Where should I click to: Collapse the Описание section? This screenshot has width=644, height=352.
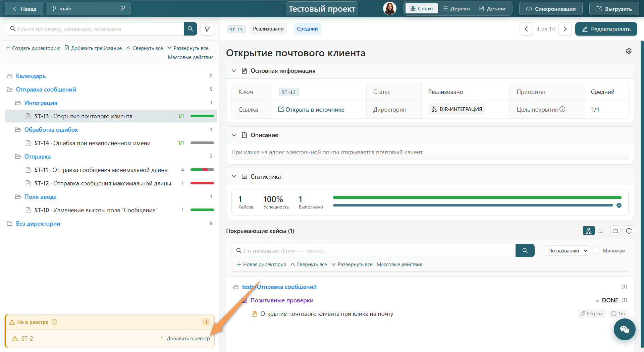click(234, 135)
